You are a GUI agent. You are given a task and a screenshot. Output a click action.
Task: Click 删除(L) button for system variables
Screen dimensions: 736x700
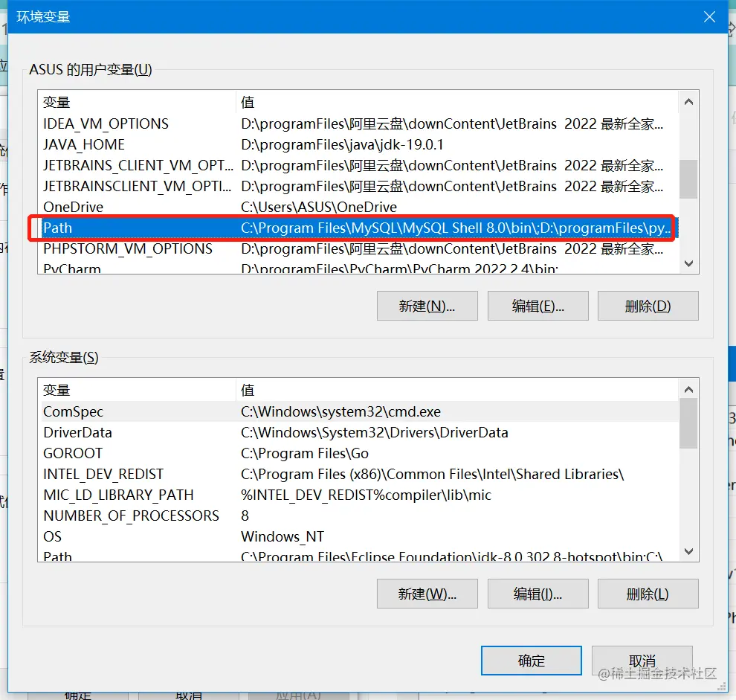click(x=648, y=594)
